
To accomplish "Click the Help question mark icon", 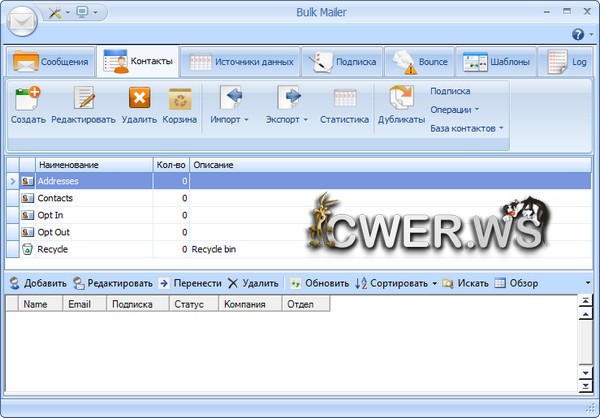I will [577, 34].
